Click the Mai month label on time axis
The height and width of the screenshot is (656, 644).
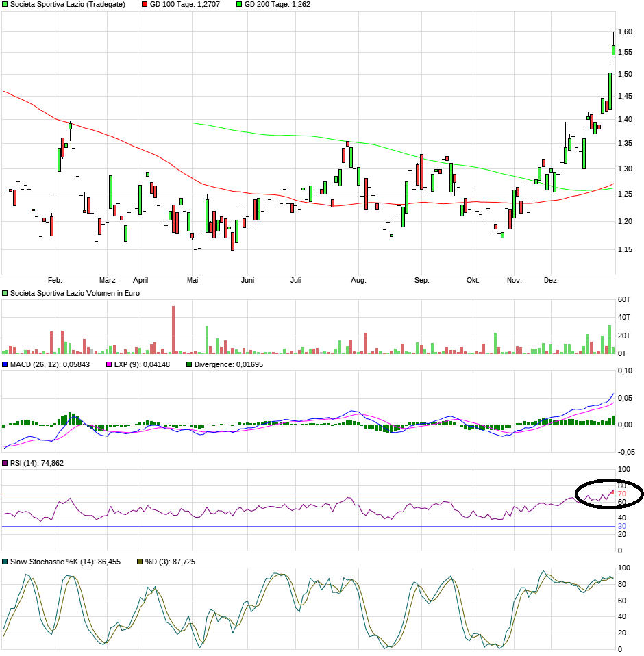point(193,280)
